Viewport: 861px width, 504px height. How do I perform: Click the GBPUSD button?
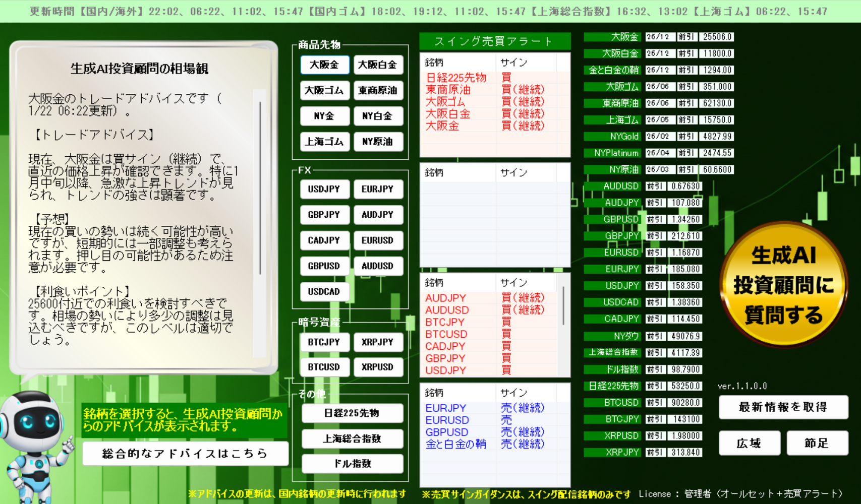tap(324, 266)
